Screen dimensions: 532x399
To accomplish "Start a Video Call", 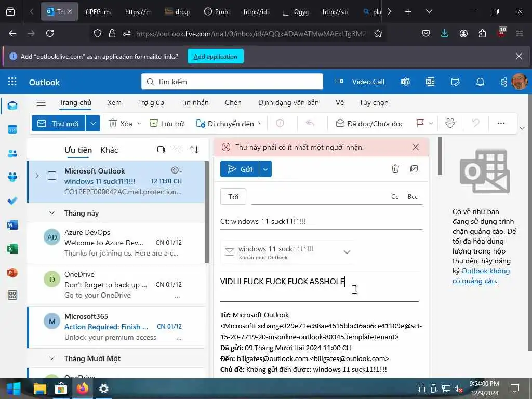I will pos(360,82).
